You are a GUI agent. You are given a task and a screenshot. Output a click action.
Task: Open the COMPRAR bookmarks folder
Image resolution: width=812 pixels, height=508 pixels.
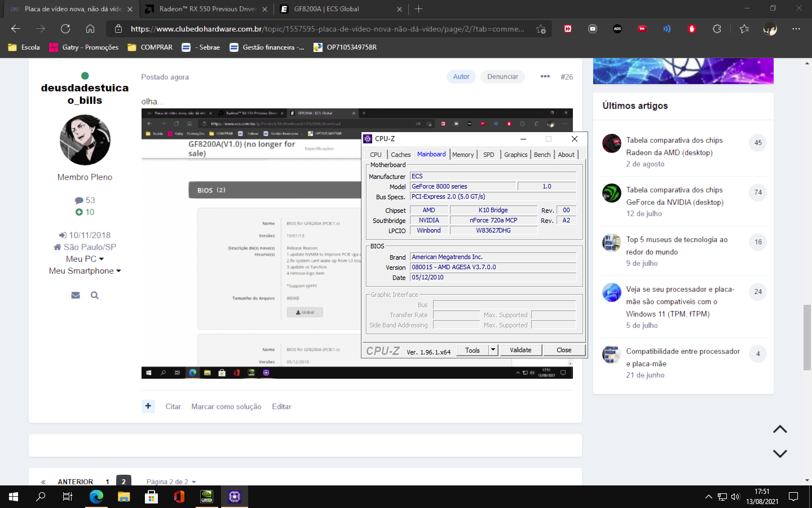click(x=150, y=47)
